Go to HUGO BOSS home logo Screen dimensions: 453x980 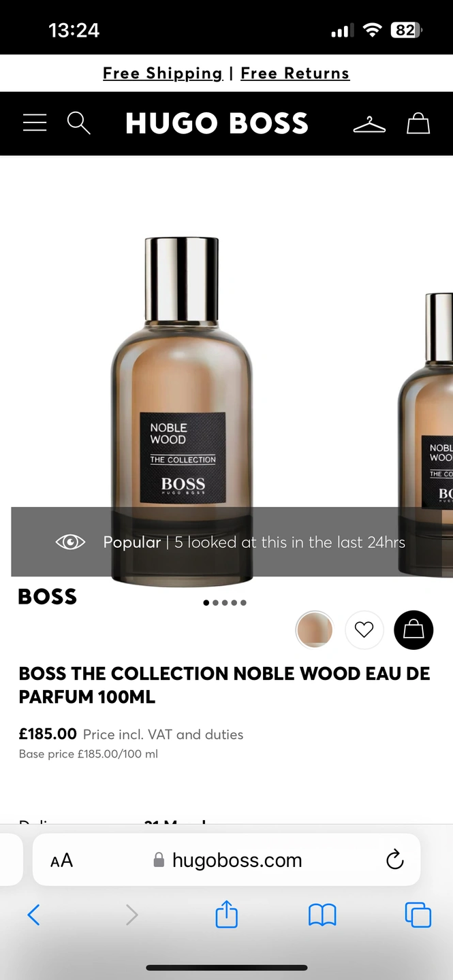(x=217, y=123)
